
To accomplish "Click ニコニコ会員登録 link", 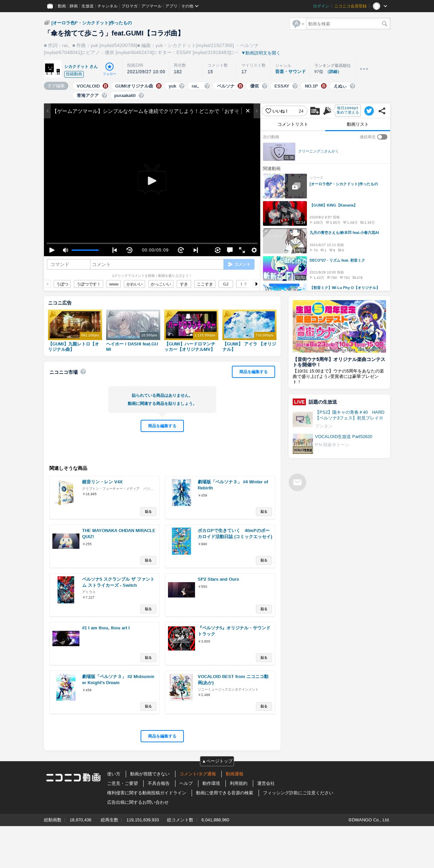I will tap(351, 6).
